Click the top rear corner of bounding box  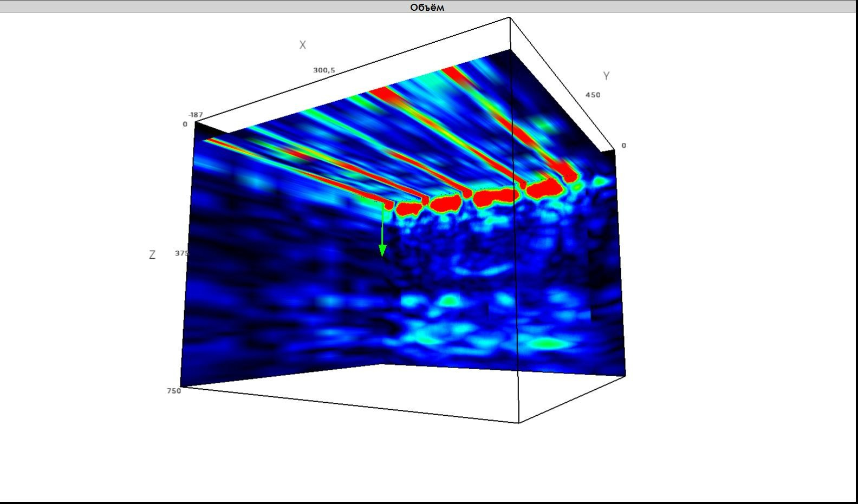pyautogui.click(x=510, y=18)
